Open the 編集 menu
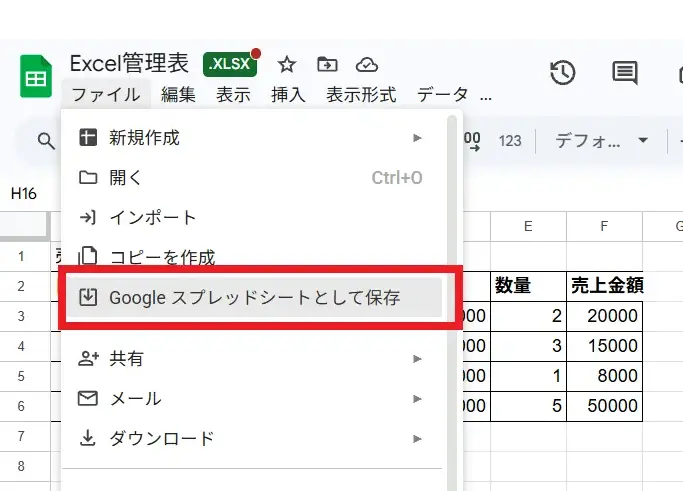683x491 pixels. [178, 95]
